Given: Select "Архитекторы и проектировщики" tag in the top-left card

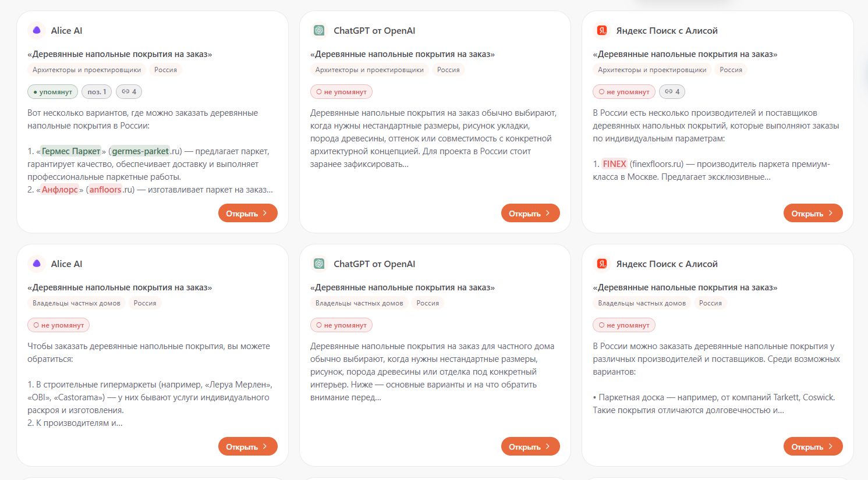Looking at the screenshot, I should coord(87,70).
